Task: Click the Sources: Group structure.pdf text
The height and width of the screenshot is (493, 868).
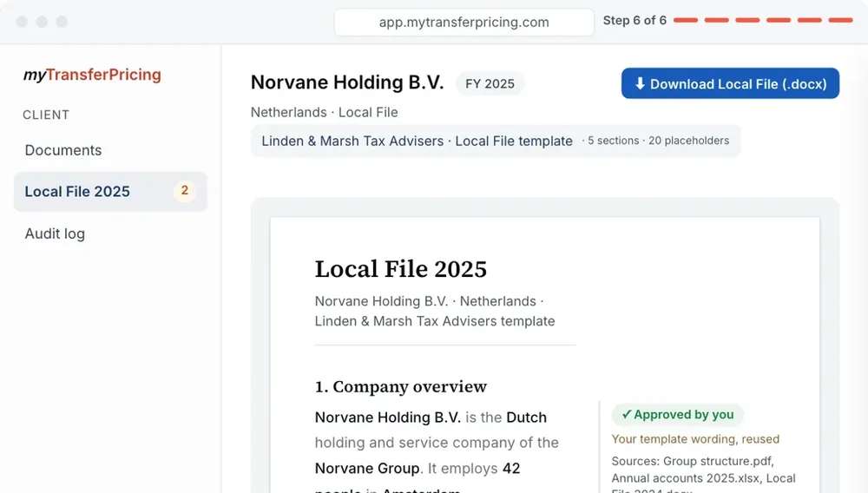Action: click(x=693, y=461)
